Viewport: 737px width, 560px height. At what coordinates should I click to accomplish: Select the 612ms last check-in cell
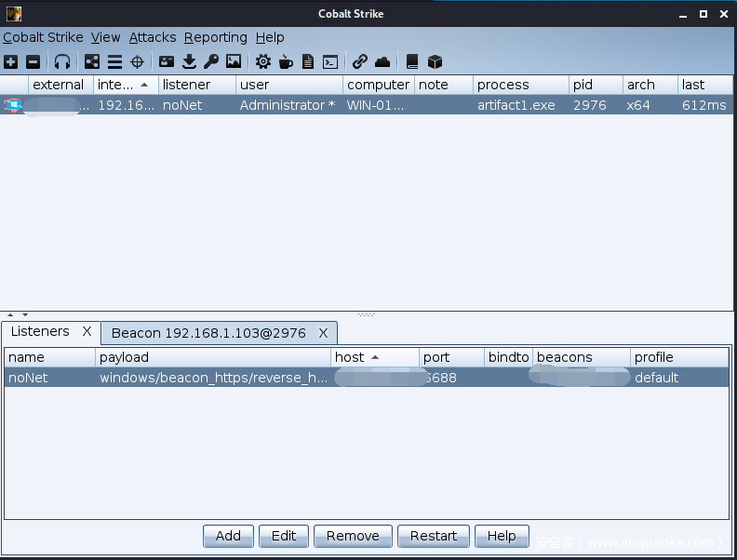pyautogui.click(x=704, y=105)
